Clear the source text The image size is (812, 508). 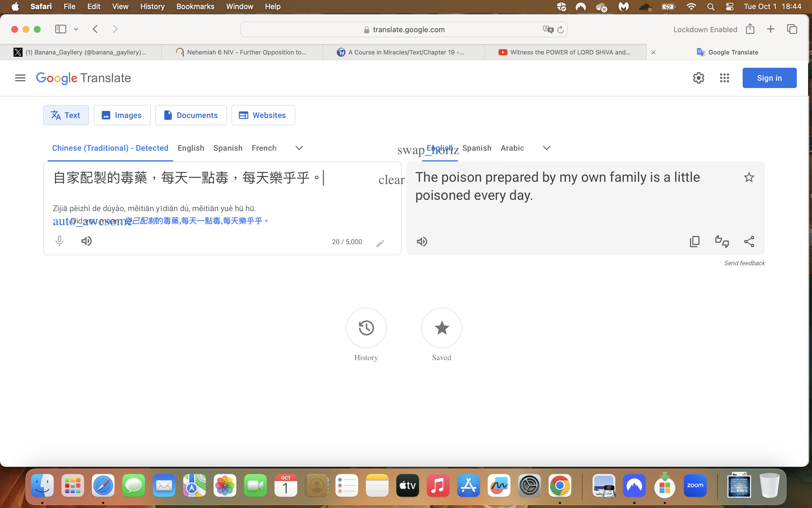click(392, 180)
